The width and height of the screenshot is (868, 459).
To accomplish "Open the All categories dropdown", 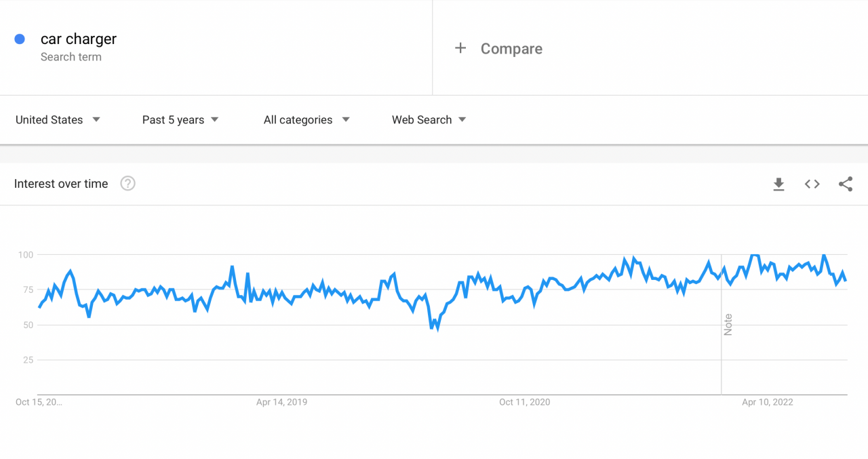I will tap(306, 119).
